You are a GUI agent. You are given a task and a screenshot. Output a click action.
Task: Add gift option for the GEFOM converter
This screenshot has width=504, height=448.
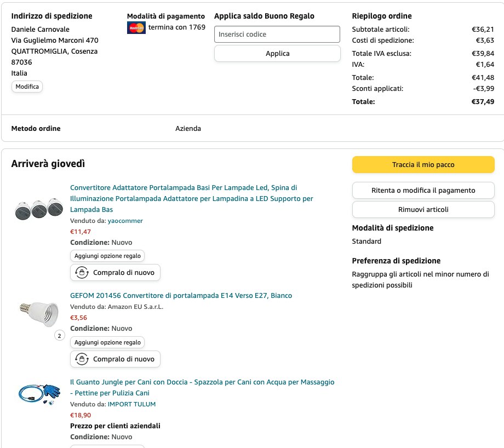pyautogui.click(x=107, y=342)
